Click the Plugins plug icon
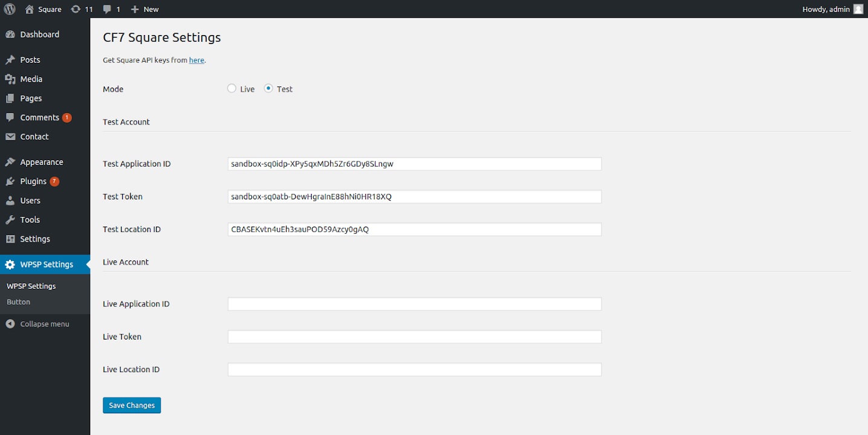The width and height of the screenshot is (868, 435). point(10,181)
